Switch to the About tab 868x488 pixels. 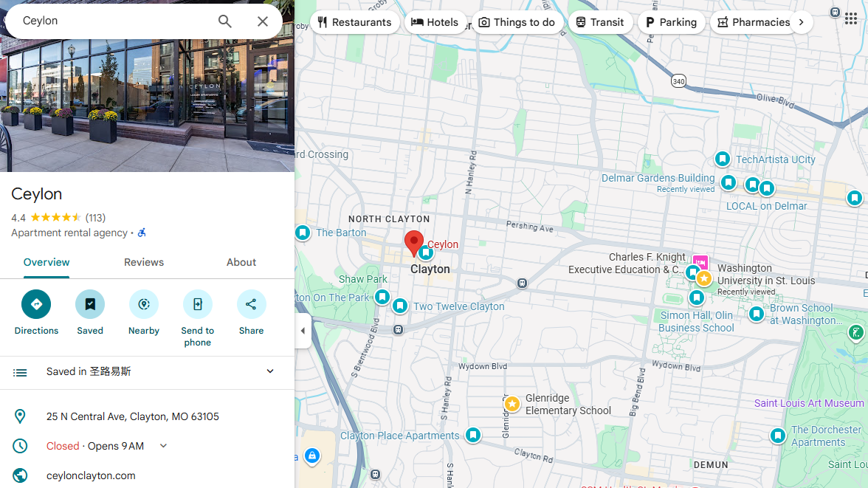tap(241, 263)
